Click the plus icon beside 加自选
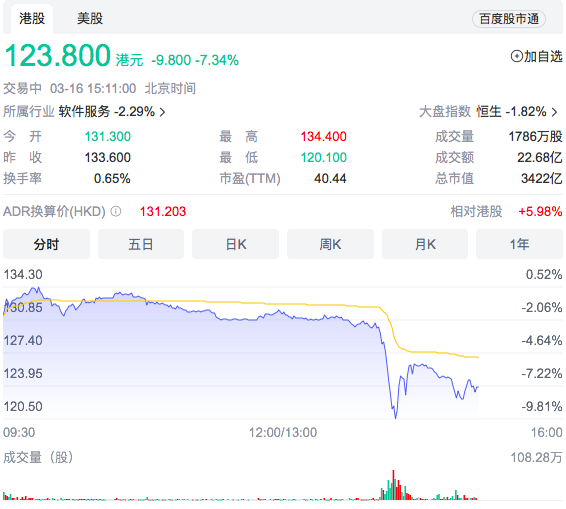The width and height of the screenshot is (566, 509). 517,56
